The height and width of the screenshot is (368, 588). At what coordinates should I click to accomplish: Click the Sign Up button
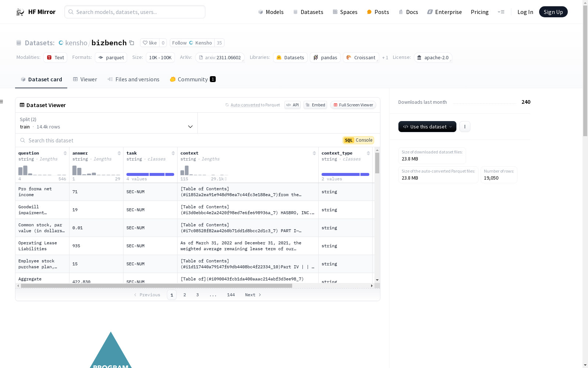[553, 12]
